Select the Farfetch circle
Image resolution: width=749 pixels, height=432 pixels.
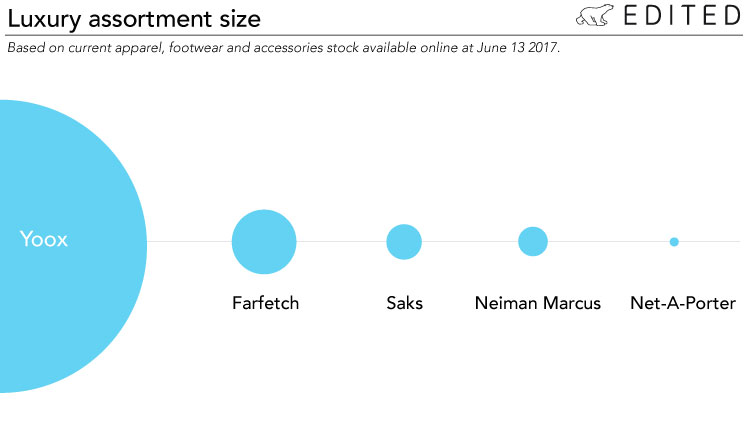[x=264, y=242]
